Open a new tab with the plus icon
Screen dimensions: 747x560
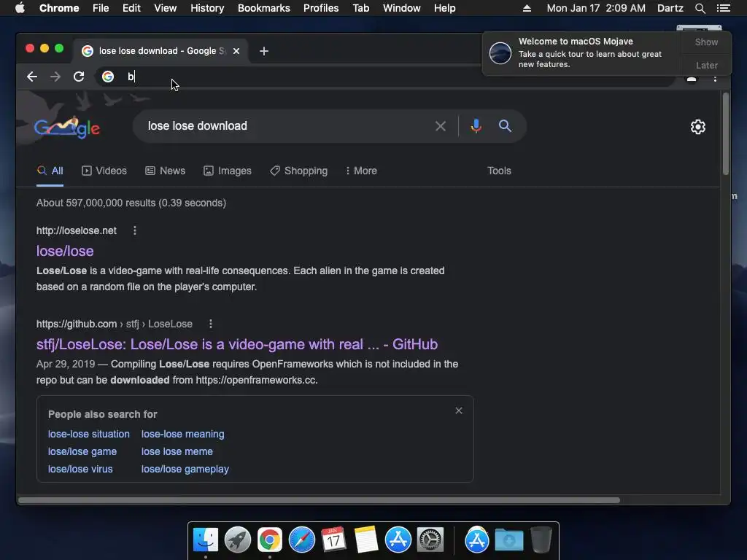click(264, 51)
